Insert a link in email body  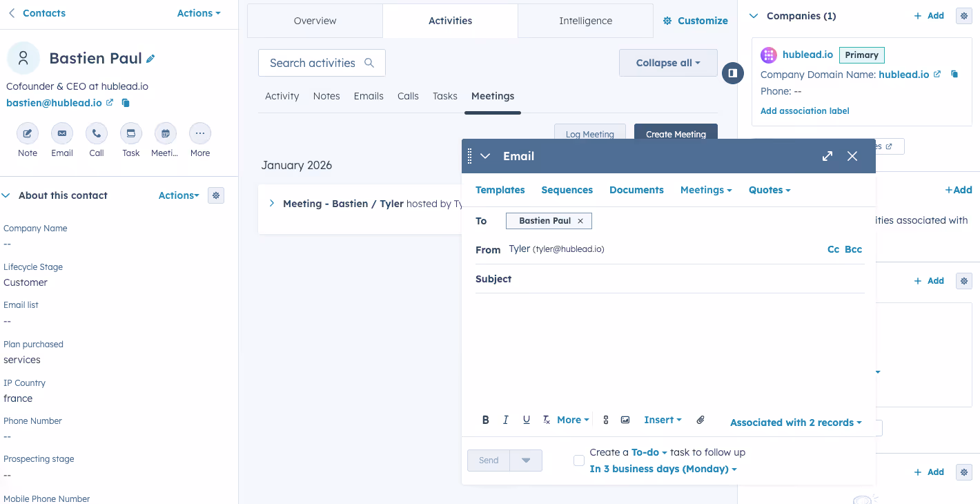606,420
